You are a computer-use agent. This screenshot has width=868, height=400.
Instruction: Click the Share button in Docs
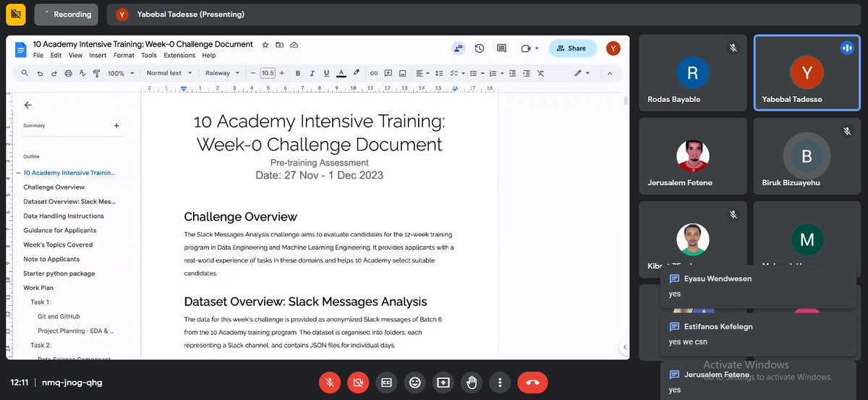coord(573,48)
